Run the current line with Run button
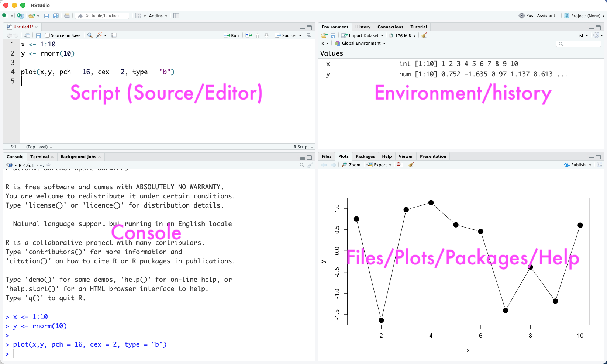Viewport: 607px width, 364px height. pyautogui.click(x=231, y=35)
